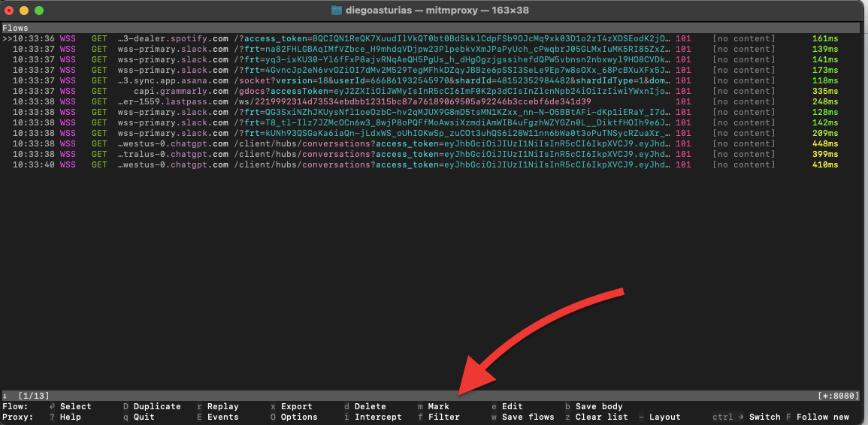Viewport: 868px width, 425px height.
Task: Click the Export key hint
Action: pos(291,406)
